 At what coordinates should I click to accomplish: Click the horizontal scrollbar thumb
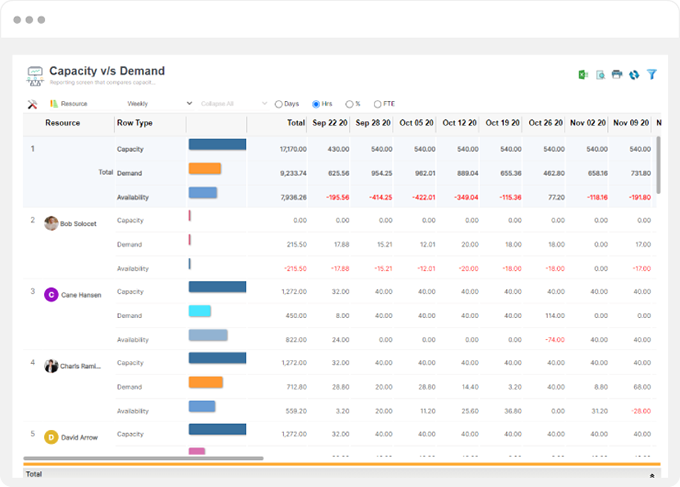click(x=143, y=458)
